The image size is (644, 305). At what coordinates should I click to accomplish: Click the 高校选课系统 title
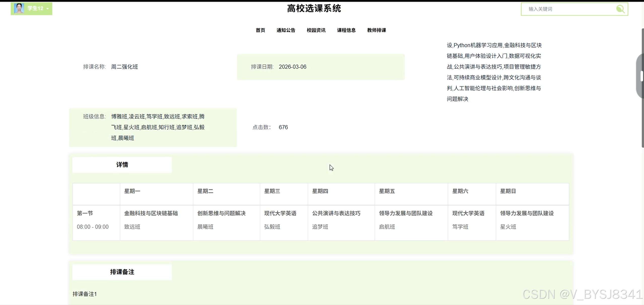coord(314,9)
